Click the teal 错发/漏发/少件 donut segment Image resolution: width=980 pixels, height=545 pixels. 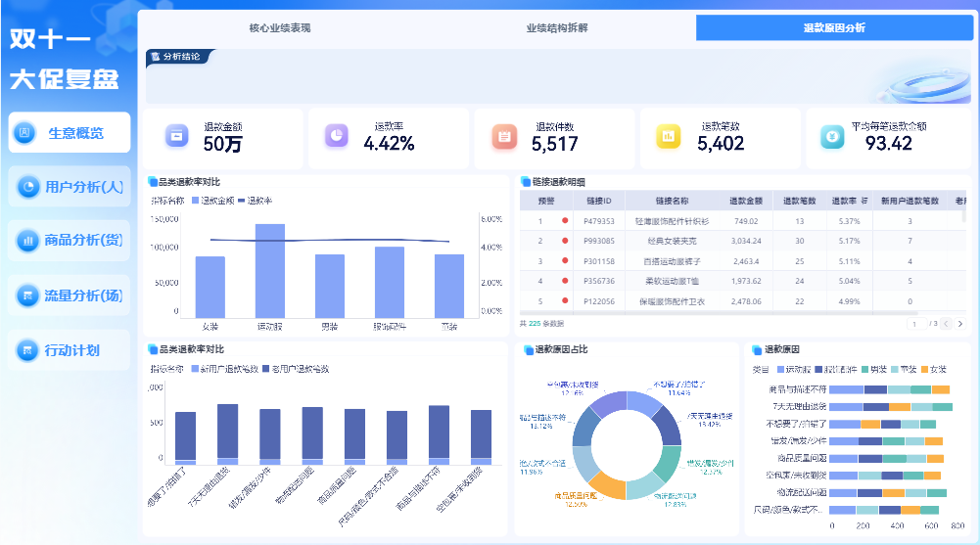(667, 463)
